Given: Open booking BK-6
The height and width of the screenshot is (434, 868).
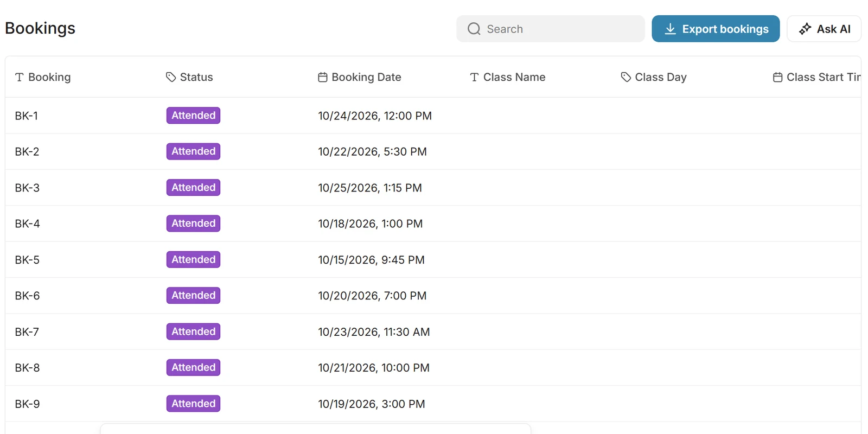Looking at the screenshot, I should [28, 296].
